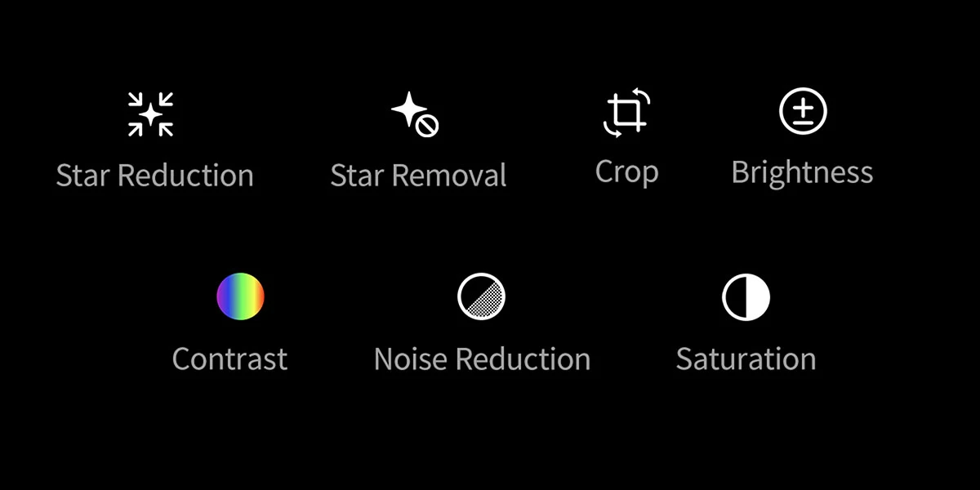Open Brightness via its text label
Viewport: 980px width, 490px height.
(x=802, y=173)
